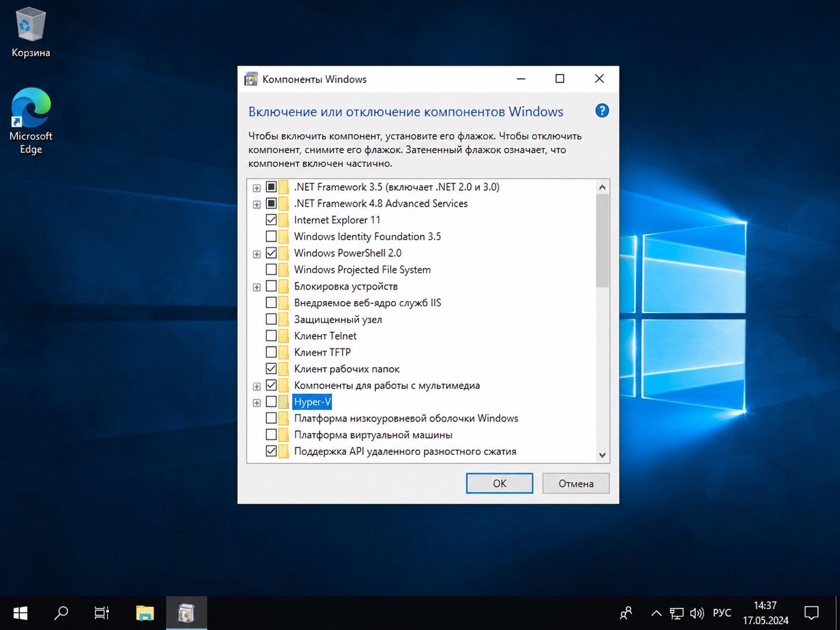Uncheck Windows PowerShell 2.0
840x630 pixels.
271,253
